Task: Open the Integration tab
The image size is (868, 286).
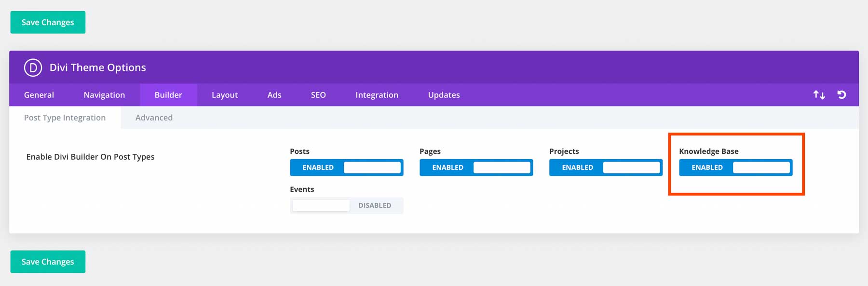Action: click(x=377, y=95)
